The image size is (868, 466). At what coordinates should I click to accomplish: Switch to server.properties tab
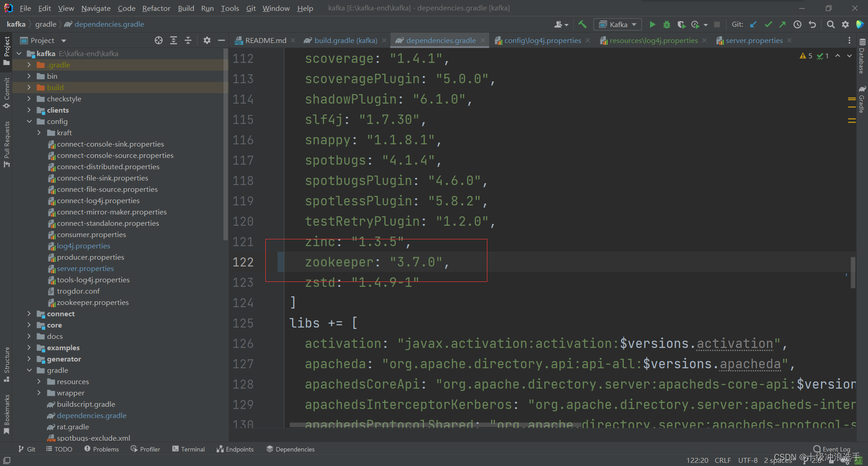pos(754,40)
